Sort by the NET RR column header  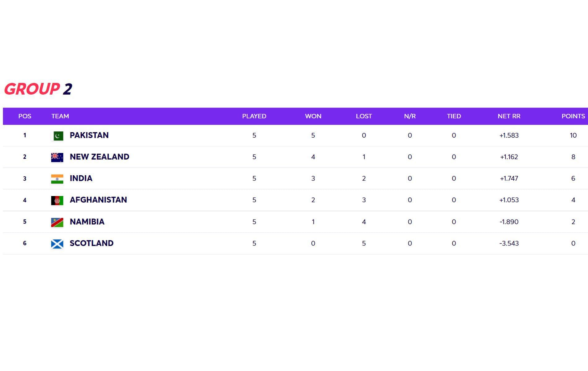point(509,116)
